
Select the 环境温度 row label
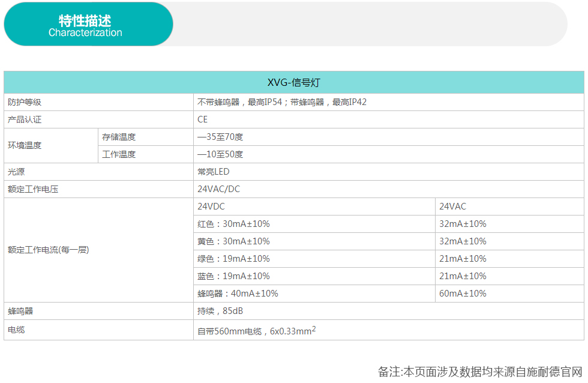(25, 145)
